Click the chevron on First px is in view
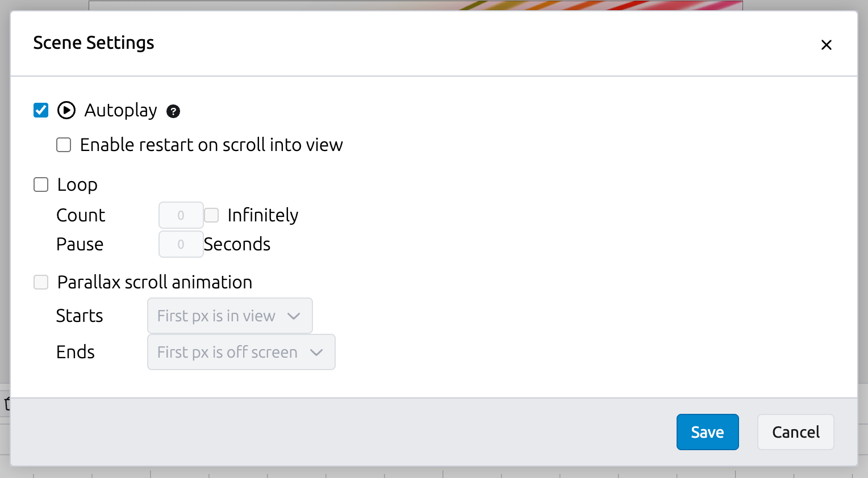Image resolution: width=868 pixels, height=478 pixels. click(294, 316)
